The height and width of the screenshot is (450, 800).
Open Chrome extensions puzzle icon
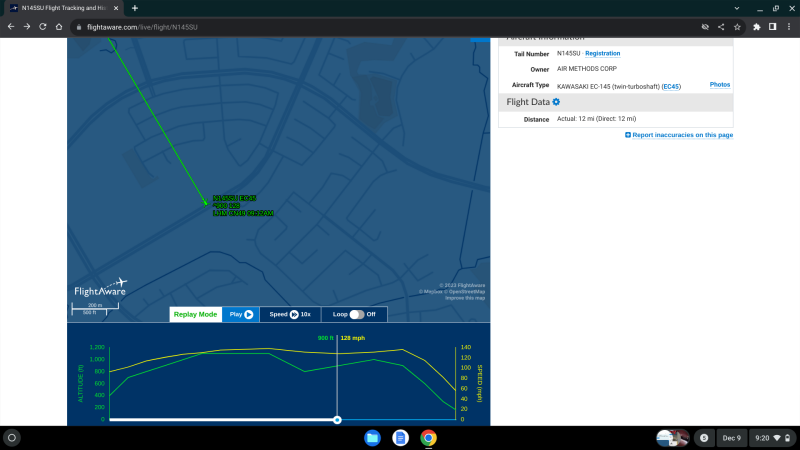[x=756, y=26]
